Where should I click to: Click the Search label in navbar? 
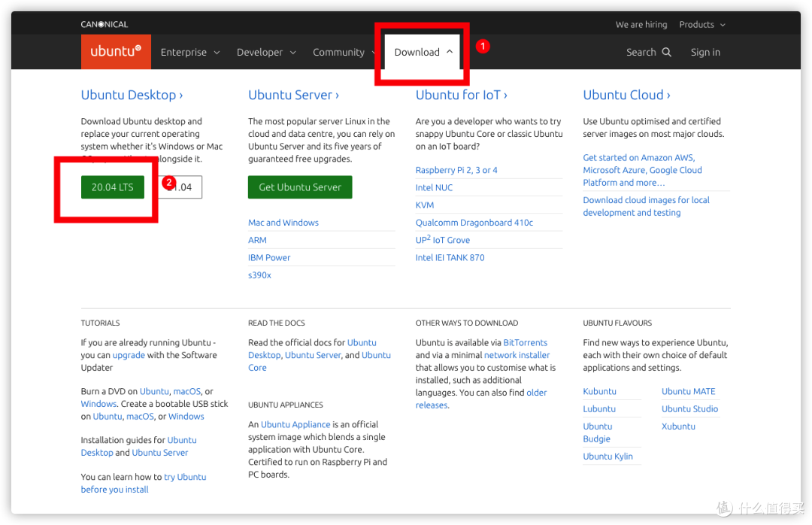(641, 53)
